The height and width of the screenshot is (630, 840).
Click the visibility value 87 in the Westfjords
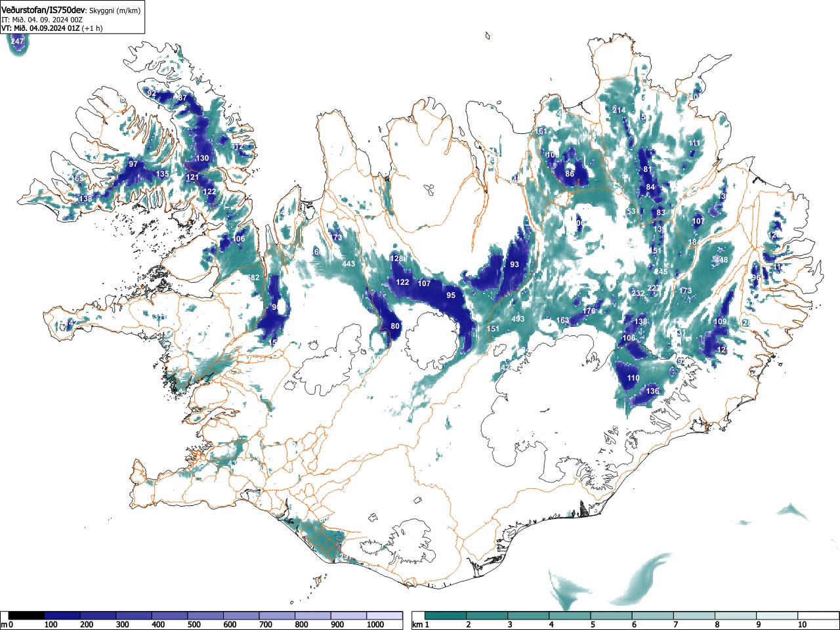point(182,98)
